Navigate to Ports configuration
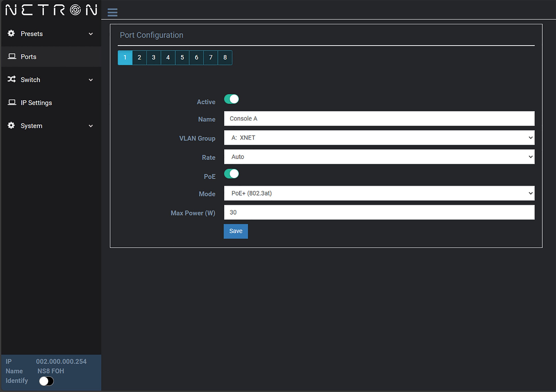Viewport: 556px width, 392px height. click(29, 57)
